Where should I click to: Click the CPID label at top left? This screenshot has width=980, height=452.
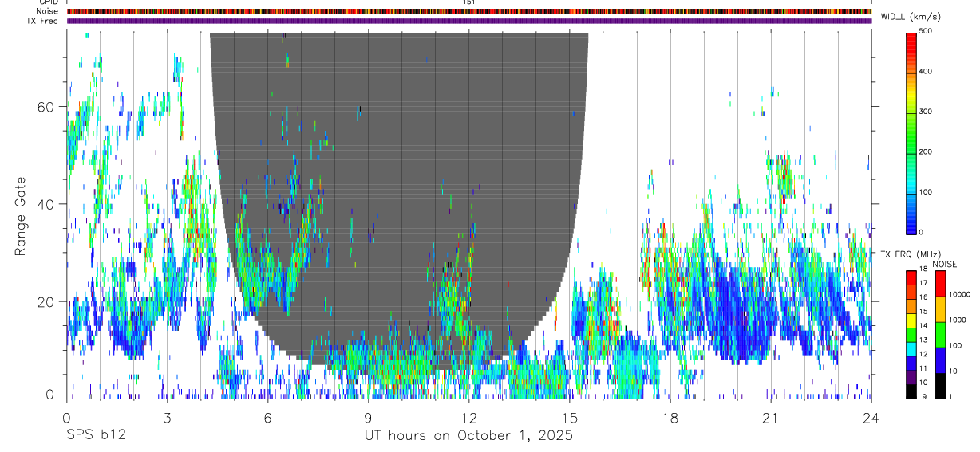(x=49, y=2)
